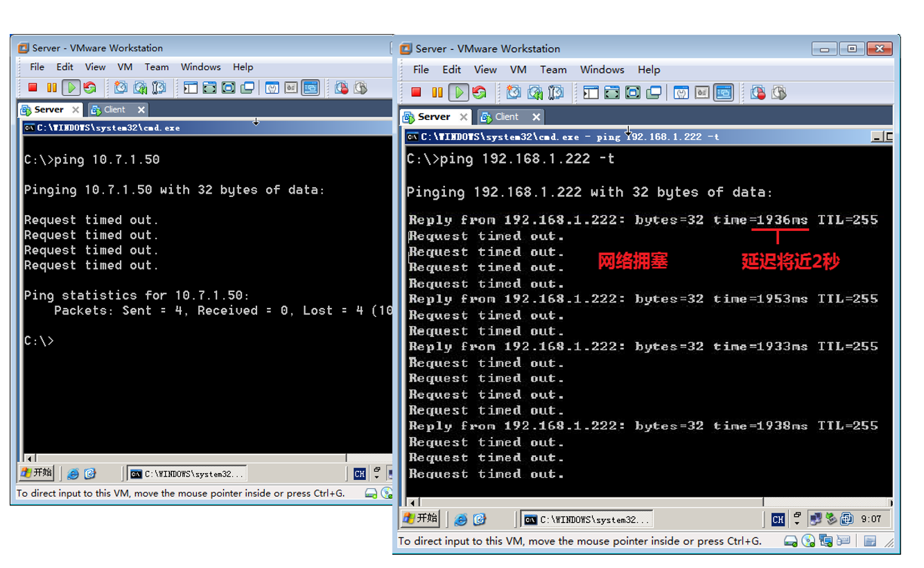
Task: Toggle the Power On button in left VMware window
Action: 70,87
